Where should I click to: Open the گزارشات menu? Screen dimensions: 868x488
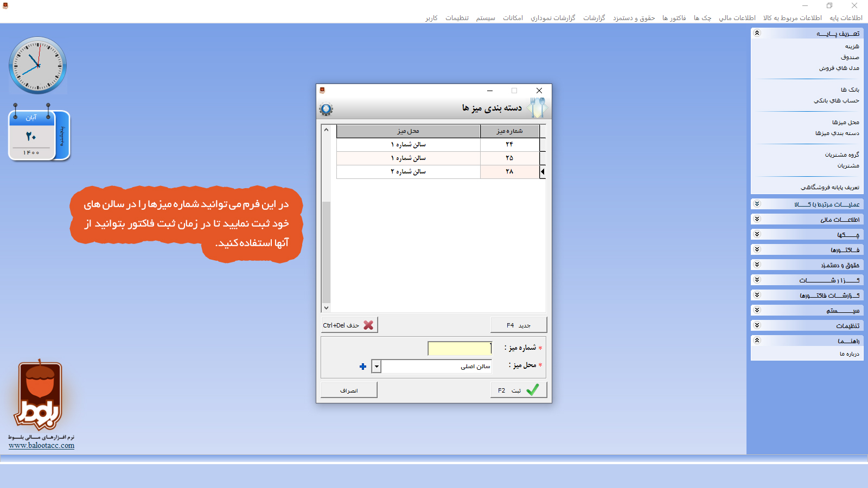coord(594,18)
